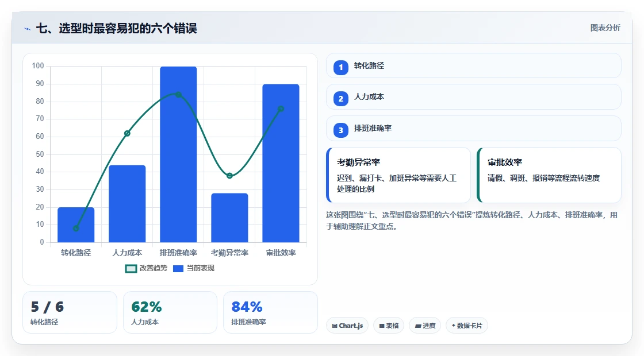Click the 图表分析 label in header
The height and width of the screenshot is (356, 644).
[x=605, y=28]
